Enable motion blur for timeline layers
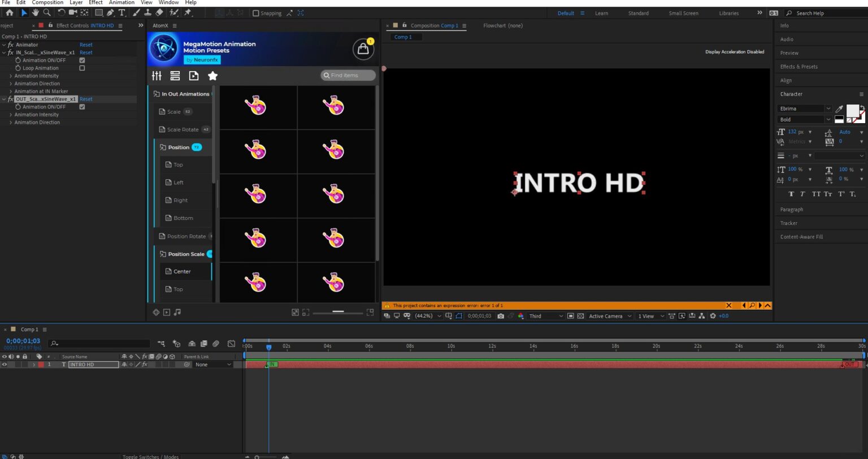Screen dimensions: 868x459 tap(216, 343)
